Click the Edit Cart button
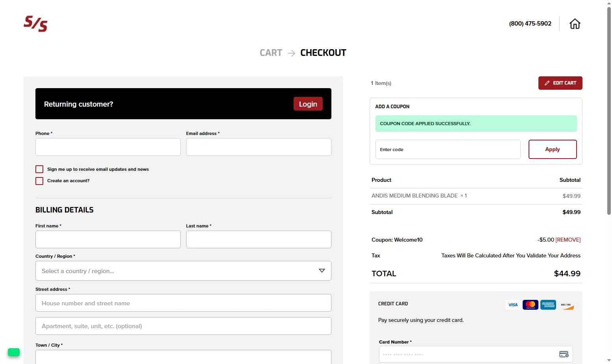This screenshot has height=364, width=612. (560, 83)
